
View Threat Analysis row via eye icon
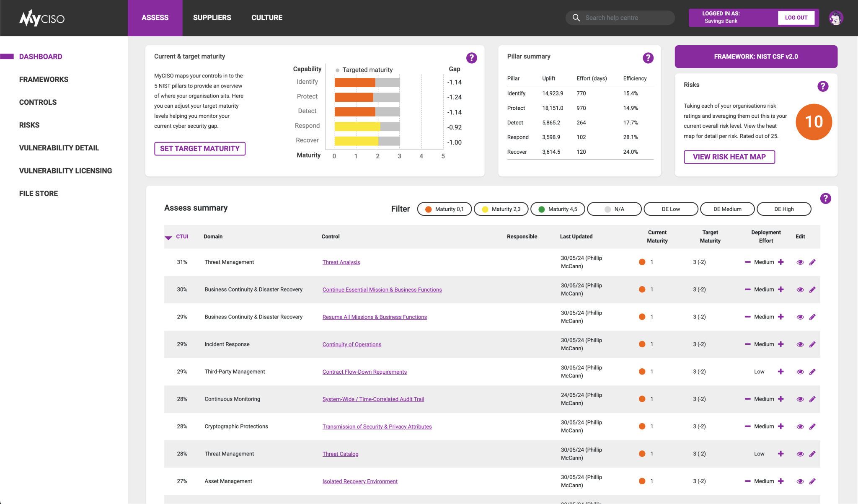(x=800, y=263)
